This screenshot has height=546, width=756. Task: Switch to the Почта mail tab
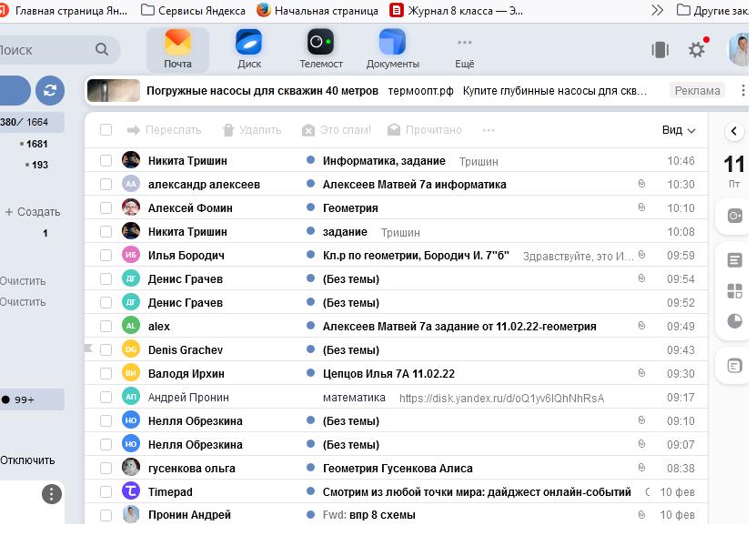(177, 49)
